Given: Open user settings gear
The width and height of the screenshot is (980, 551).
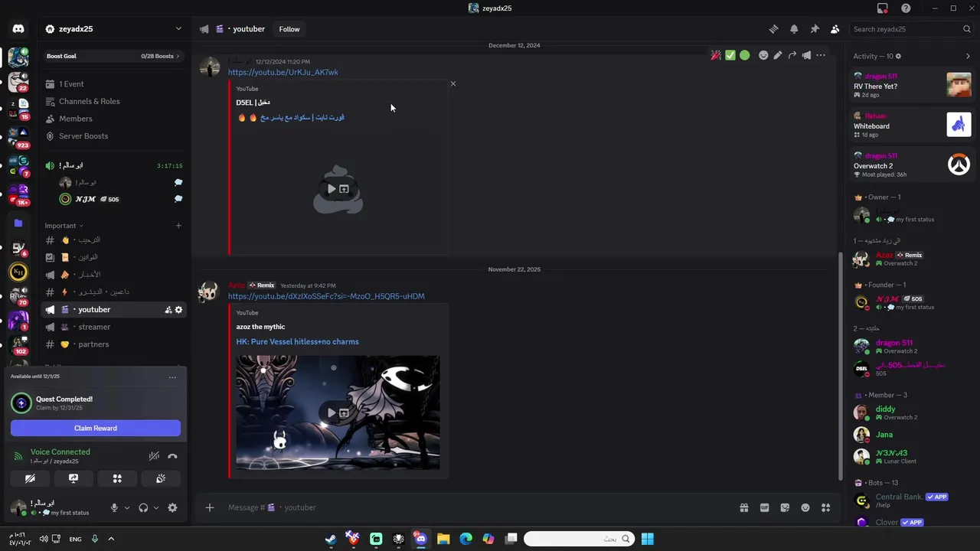Looking at the screenshot, I should click(x=172, y=507).
